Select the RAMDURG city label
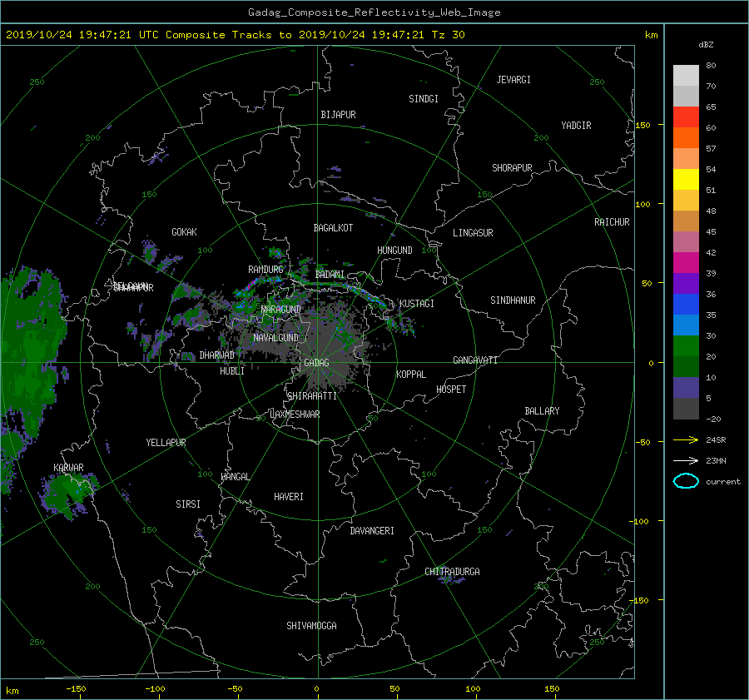 [265, 270]
